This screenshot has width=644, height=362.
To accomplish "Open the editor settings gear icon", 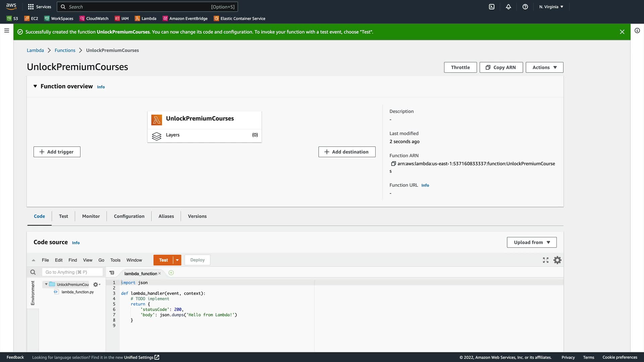I will tap(557, 260).
